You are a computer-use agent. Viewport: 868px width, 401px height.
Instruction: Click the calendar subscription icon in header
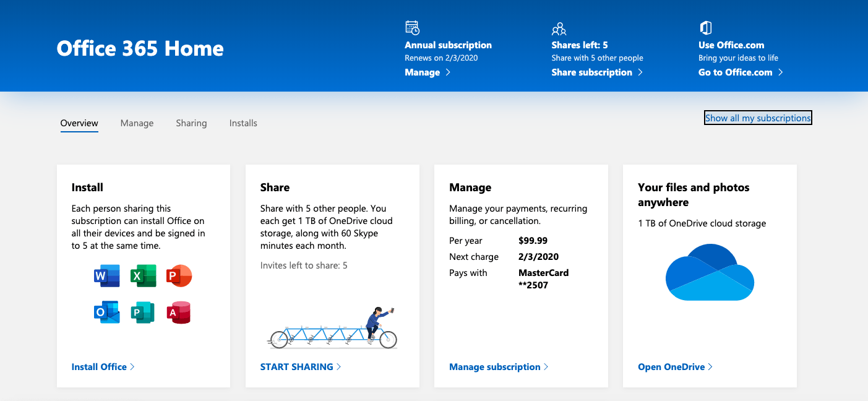pos(412,28)
